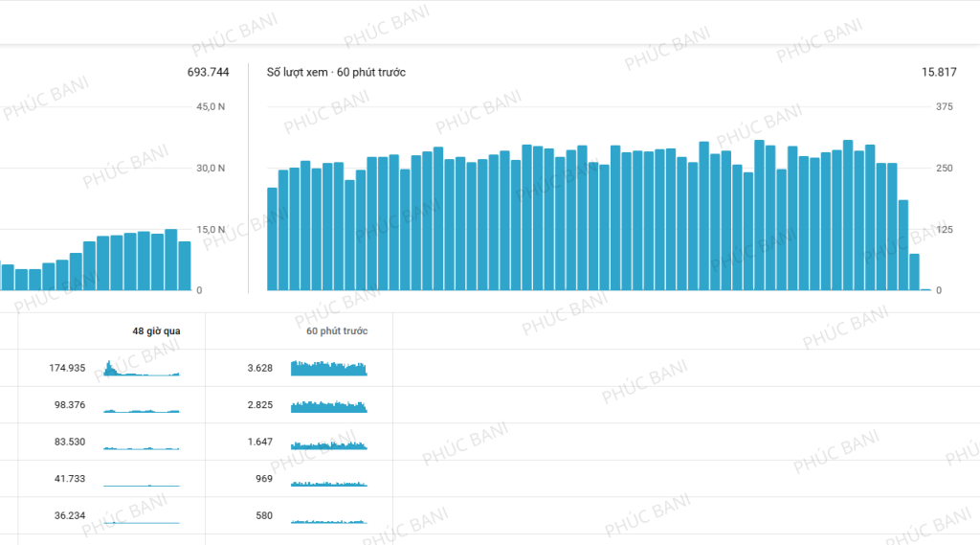Click the 693.744 total views figure
Image resolution: width=980 pixels, height=545 pixels.
coord(208,73)
